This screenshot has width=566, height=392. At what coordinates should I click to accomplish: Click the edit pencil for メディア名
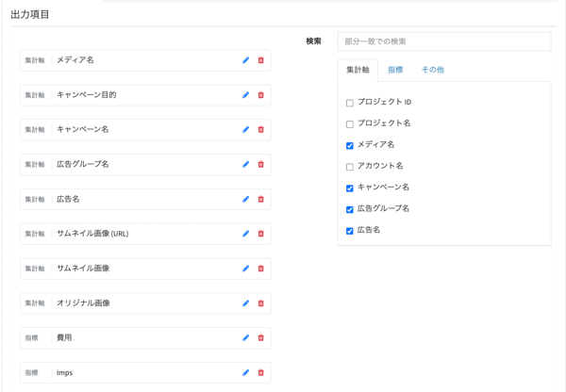coord(245,60)
